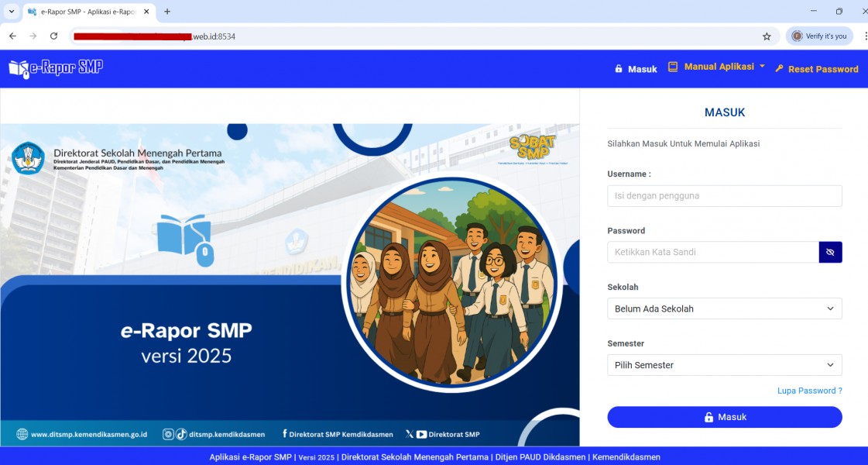Open the Sekolah dropdown
The width and height of the screenshot is (868, 465).
click(725, 308)
